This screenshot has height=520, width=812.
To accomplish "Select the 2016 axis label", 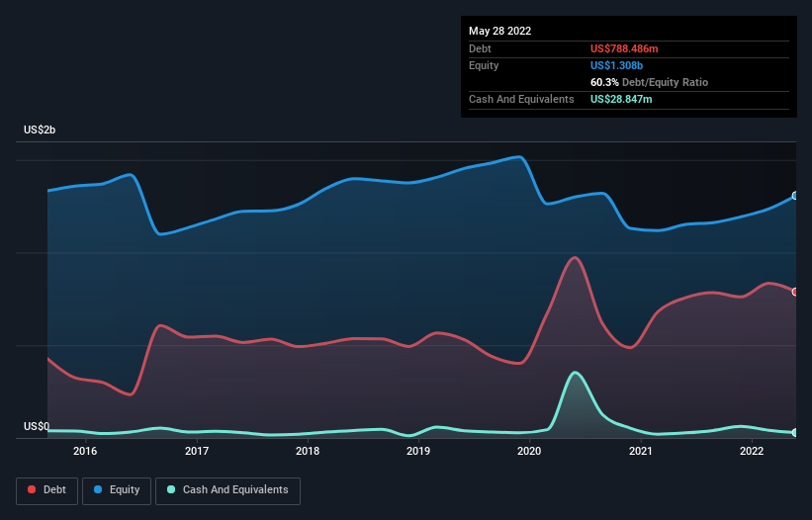I will (85, 451).
